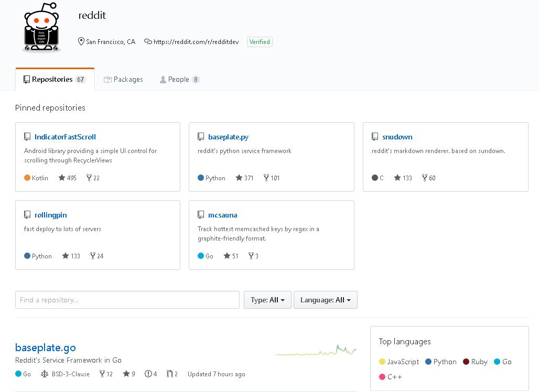Screen dimensions: 539x392
Task: Open the https://reddit.com/r/redditdev link
Action: (196, 42)
